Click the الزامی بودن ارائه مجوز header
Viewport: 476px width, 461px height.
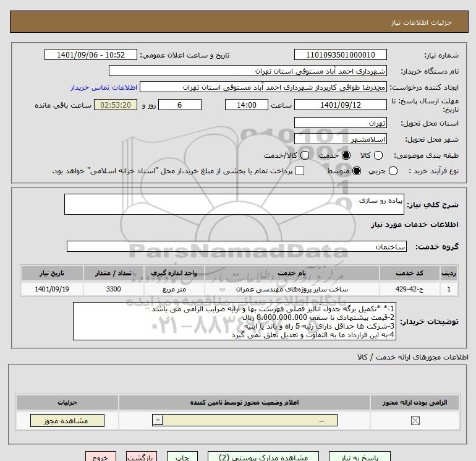415,402
